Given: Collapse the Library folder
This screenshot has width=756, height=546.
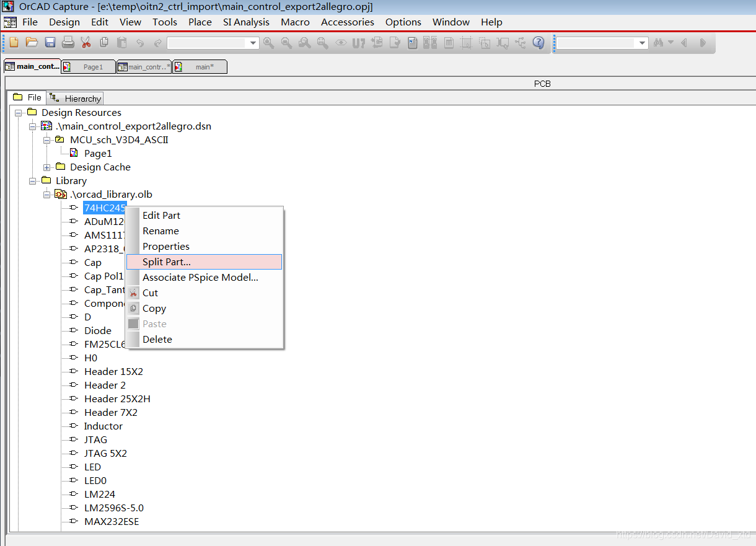Looking at the screenshot, I should (x=32, y=181).
